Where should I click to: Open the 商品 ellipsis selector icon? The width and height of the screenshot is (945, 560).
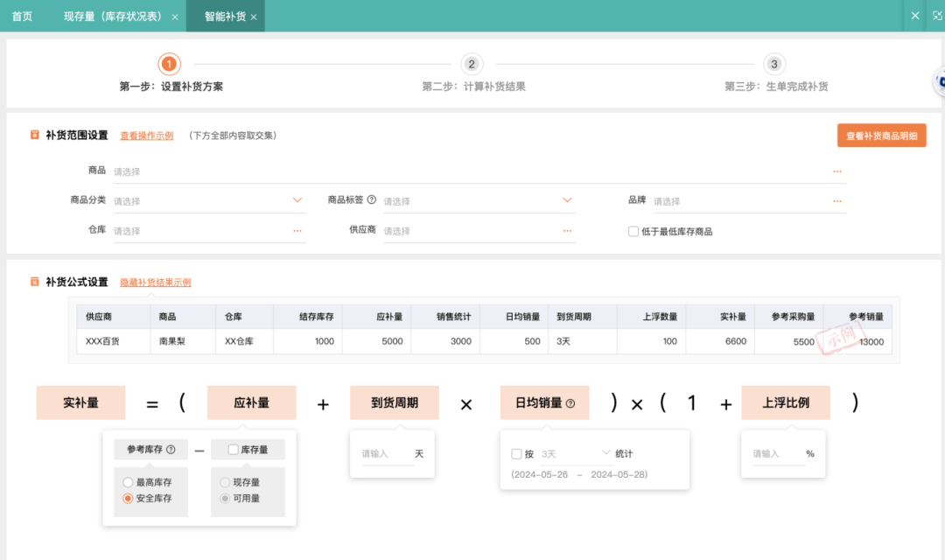(x=837, y=171)
